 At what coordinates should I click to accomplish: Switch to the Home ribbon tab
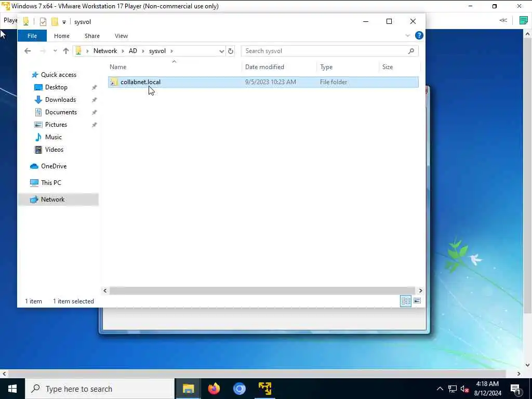pos(61,36)
